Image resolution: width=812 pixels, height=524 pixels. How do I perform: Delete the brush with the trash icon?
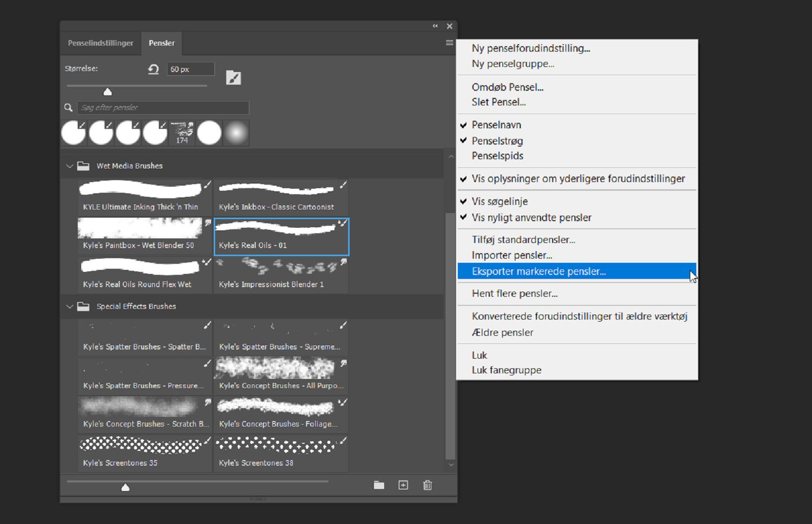[427, 485]
